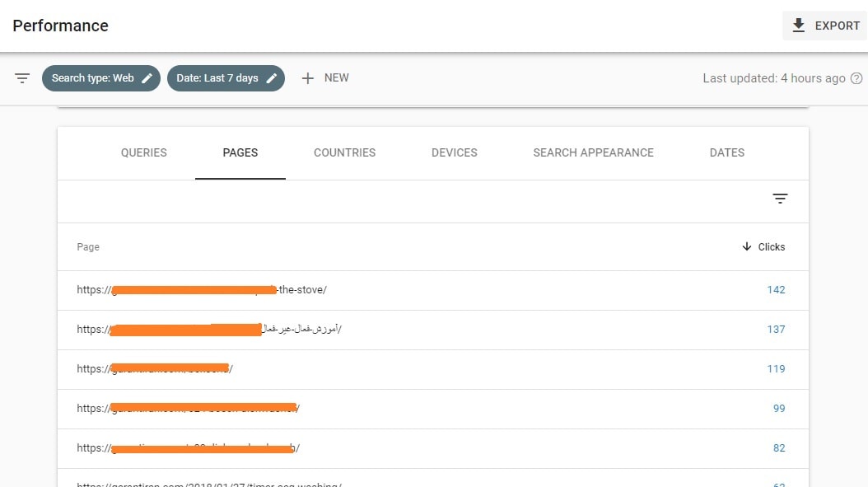Go to the Dates tab

point(726,152)
